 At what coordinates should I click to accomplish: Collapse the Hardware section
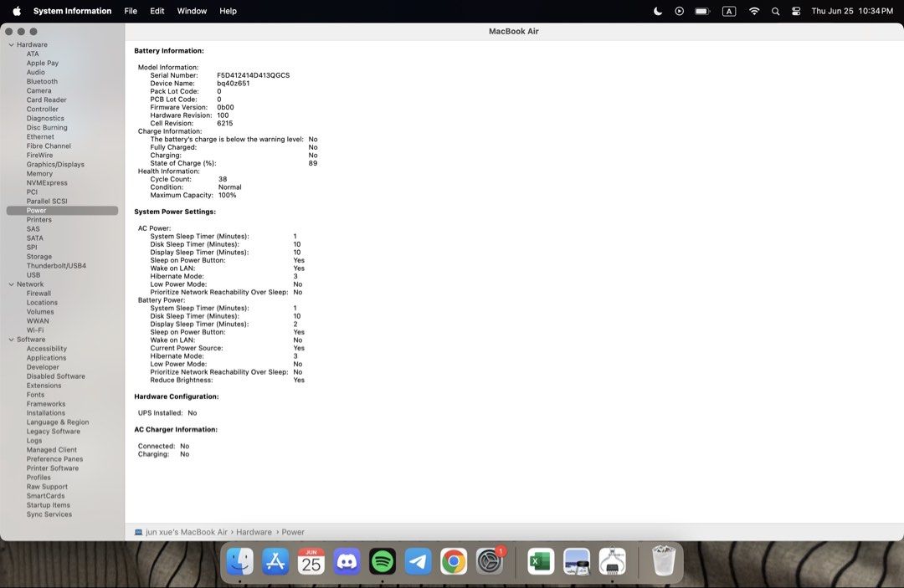point(11,44)
